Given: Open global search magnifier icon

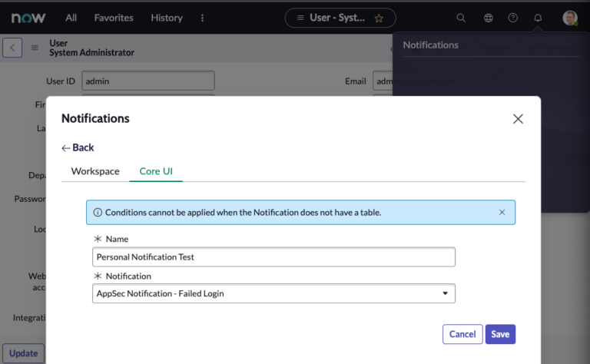Looking at the screenshot, I should 461,18.
